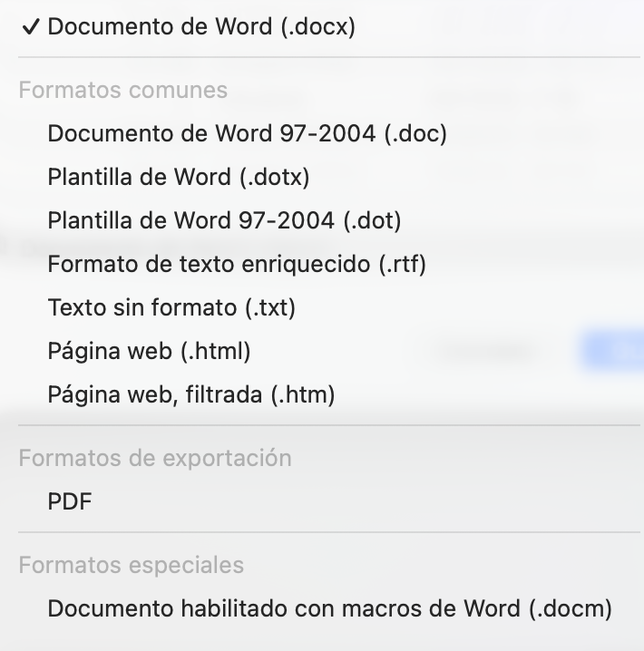Select Documento de Word (.docx) format

pyautogui.click(x=201, y=27)
